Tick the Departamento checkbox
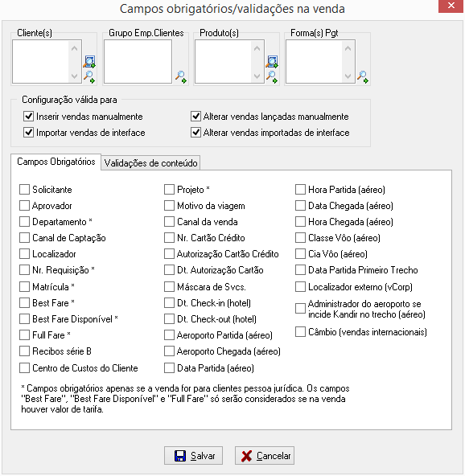The height and width of the screenshot is (476, 465). [x=24, y=222]
